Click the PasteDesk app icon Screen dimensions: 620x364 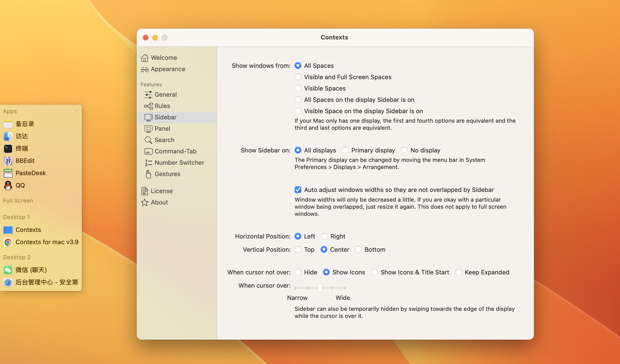8,173
